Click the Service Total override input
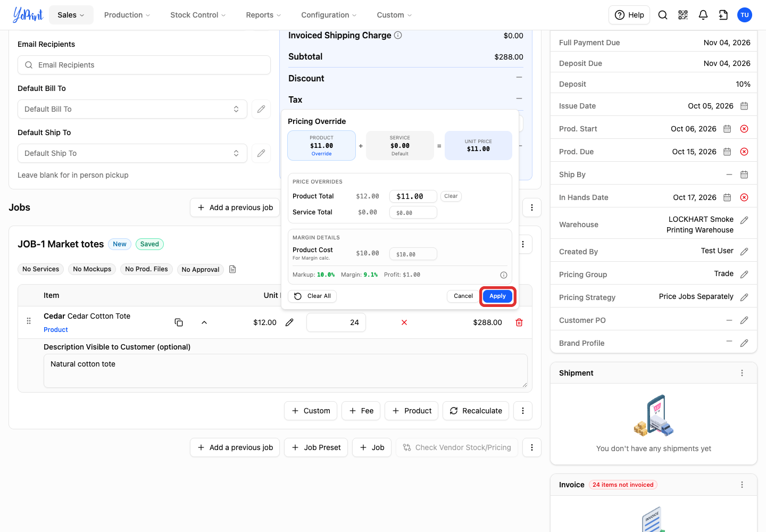The height and width of the screenshot is (532, 766). coord(413,212)
